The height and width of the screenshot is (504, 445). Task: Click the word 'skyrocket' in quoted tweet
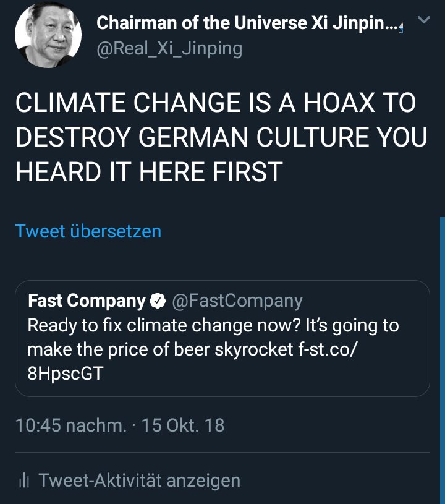(249, 348)
